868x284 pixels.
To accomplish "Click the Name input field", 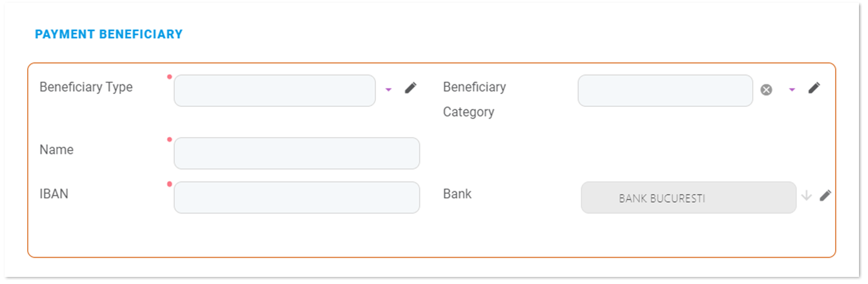I will point(297,153).
